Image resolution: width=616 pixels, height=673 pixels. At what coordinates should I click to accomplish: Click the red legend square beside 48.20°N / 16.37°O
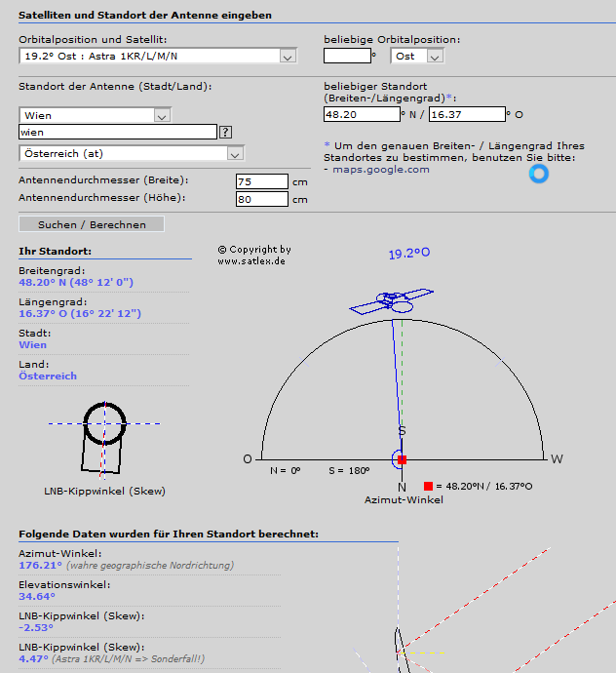428,486
